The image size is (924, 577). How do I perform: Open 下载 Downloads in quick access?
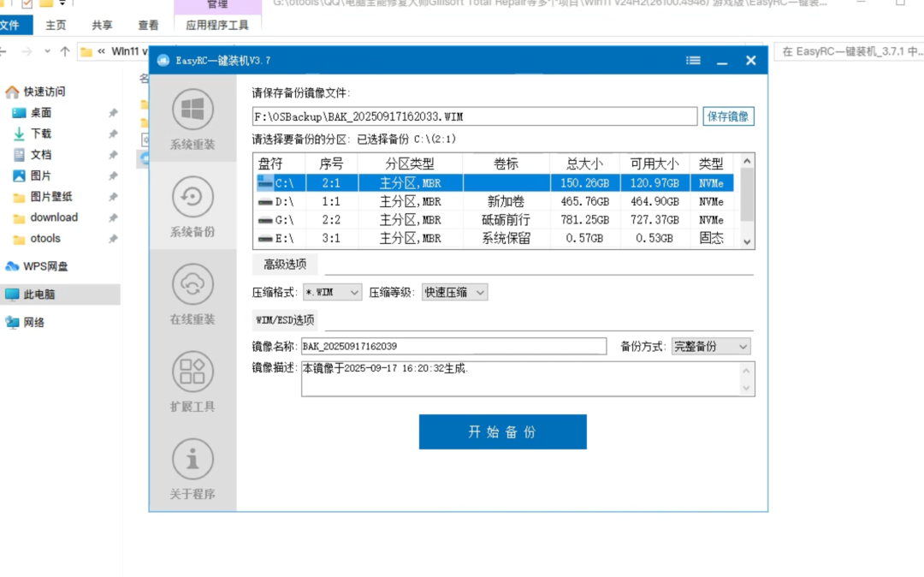[x=41, y=134]
